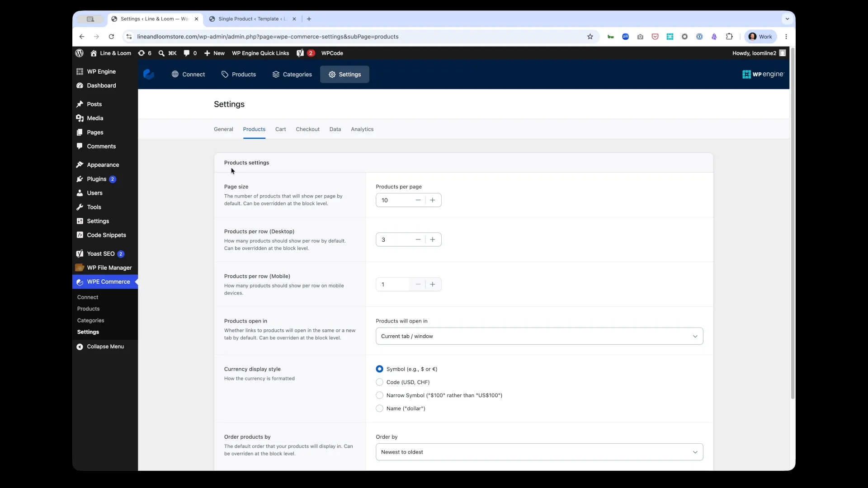
Task: Click the camera extension icon
Action: (640, 37)
